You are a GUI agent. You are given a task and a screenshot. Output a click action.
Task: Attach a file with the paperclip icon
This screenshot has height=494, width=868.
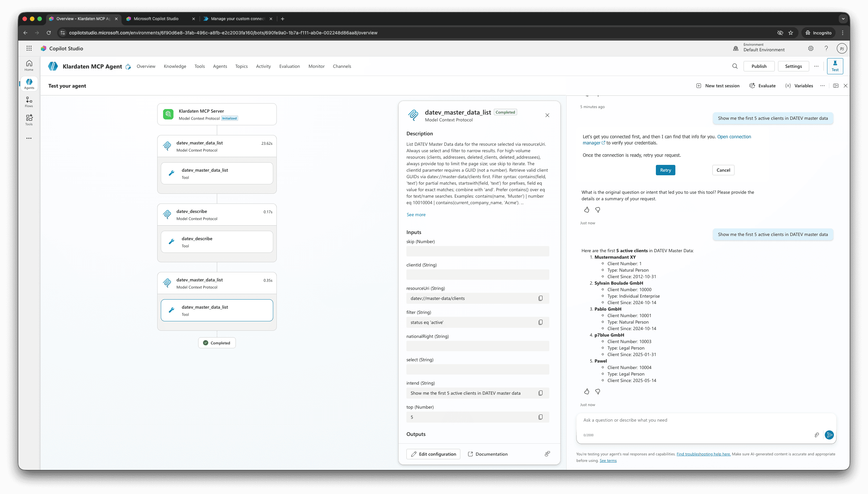(816, 435)
